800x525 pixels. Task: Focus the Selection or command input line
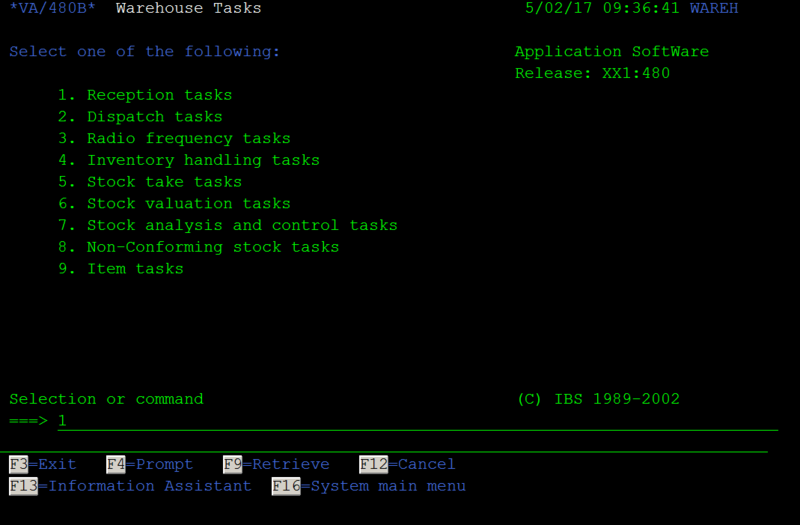click(x=417, y=421)
